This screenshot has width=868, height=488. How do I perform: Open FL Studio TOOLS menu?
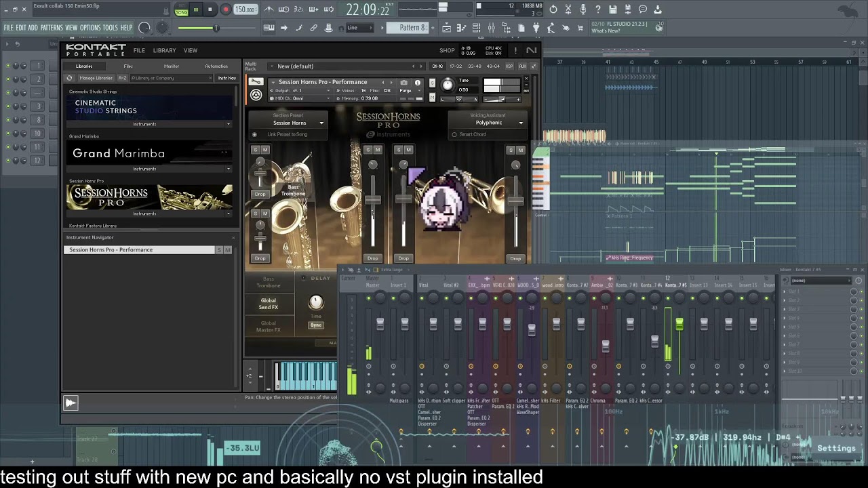click(110, 28)
